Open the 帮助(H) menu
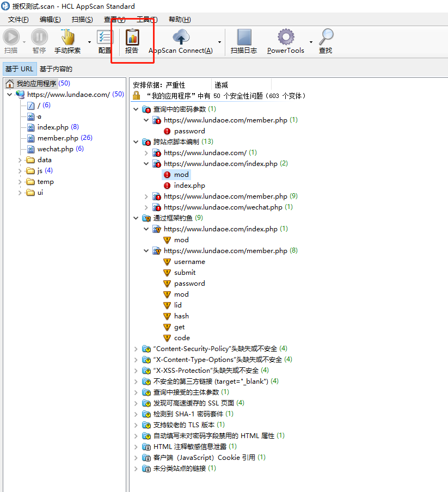This screenshot has width=448, height=492. point(180,20)
